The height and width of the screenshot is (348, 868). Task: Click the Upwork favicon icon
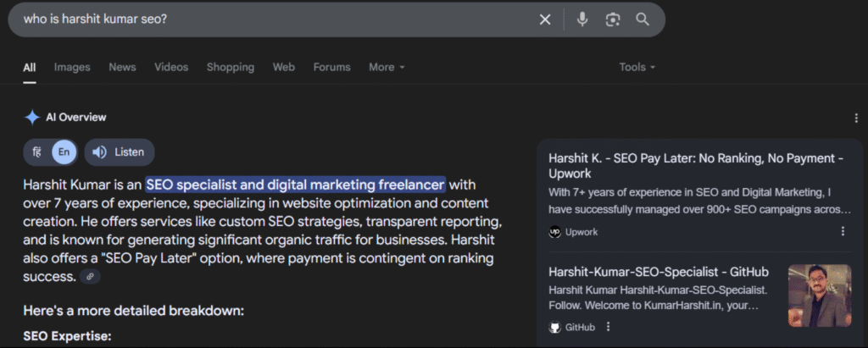click(x=554, y=232)
